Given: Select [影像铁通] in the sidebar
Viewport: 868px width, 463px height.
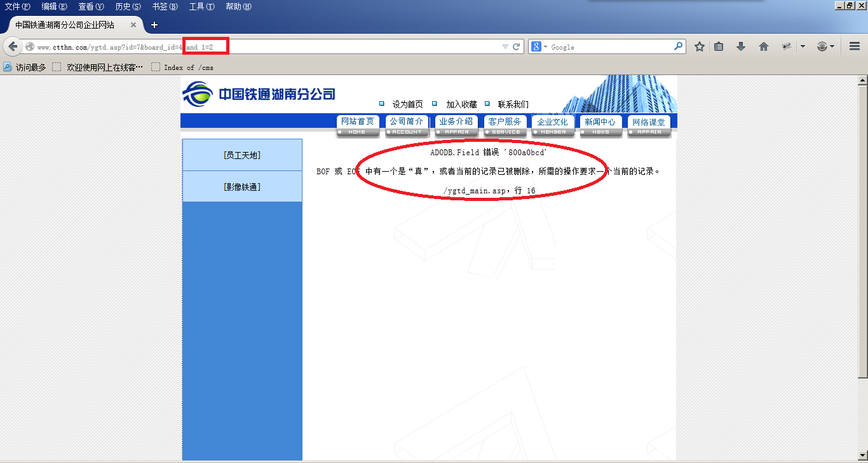Looking at the screenshot, I should point(242,187).
